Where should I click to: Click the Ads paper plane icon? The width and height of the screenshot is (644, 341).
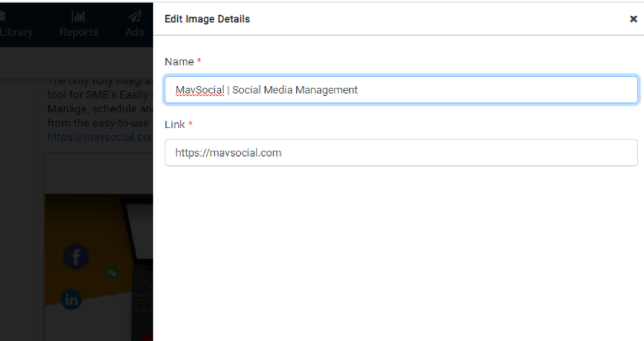coord(135,17)
